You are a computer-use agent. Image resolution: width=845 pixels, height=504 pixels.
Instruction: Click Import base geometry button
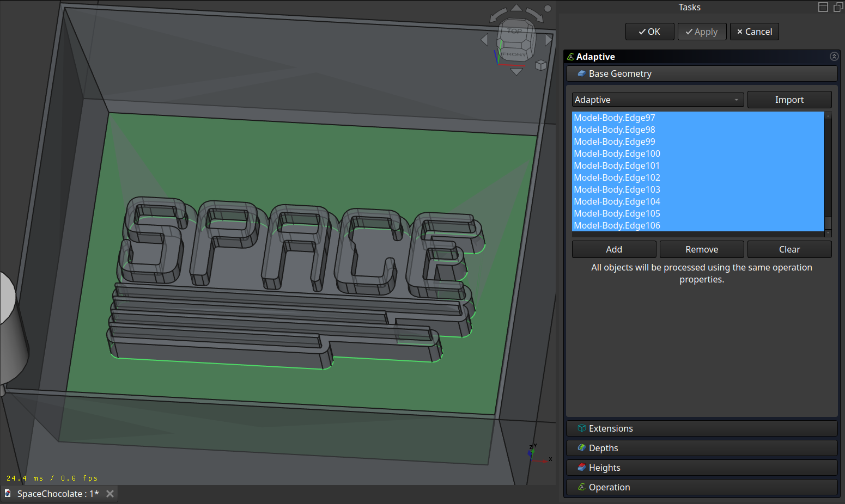click(x=789, y=100)
